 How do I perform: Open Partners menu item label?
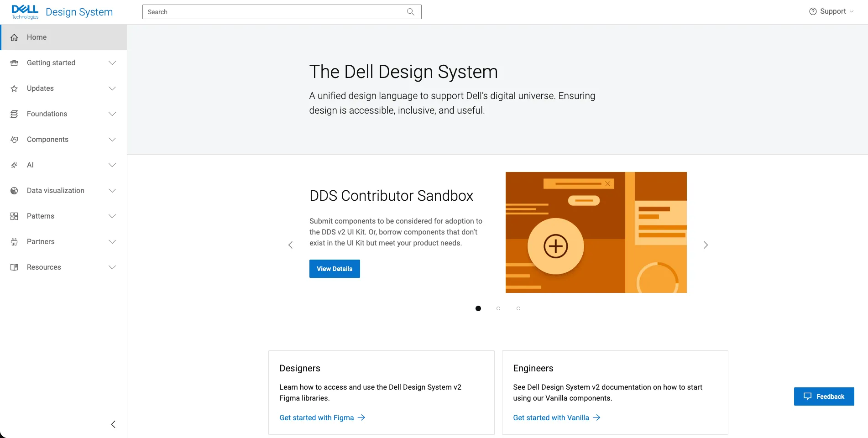41,242
